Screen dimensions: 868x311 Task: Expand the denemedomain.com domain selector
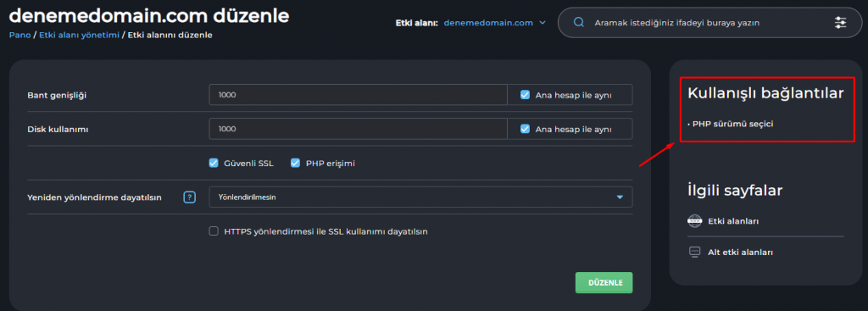tap(494, 23)
